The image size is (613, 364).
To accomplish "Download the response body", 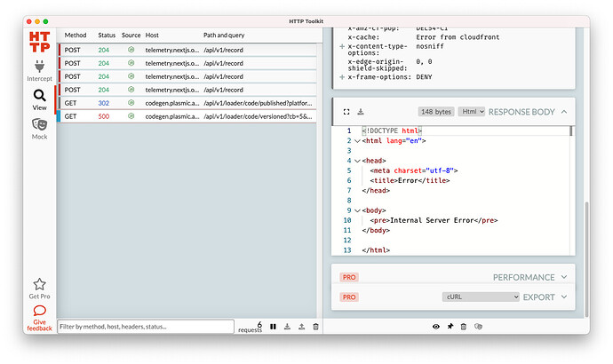I will pos(361,112).
